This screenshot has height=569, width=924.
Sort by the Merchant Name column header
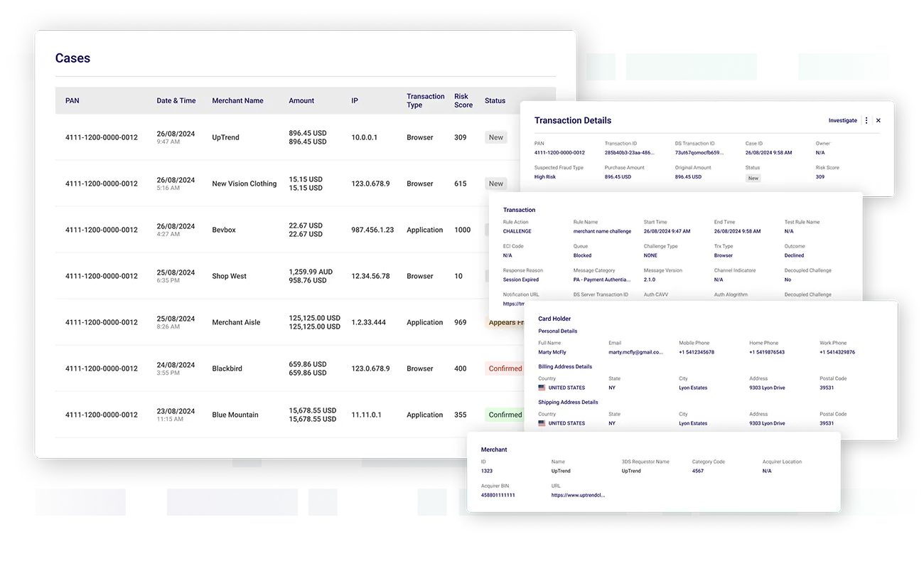click(237, 101)
